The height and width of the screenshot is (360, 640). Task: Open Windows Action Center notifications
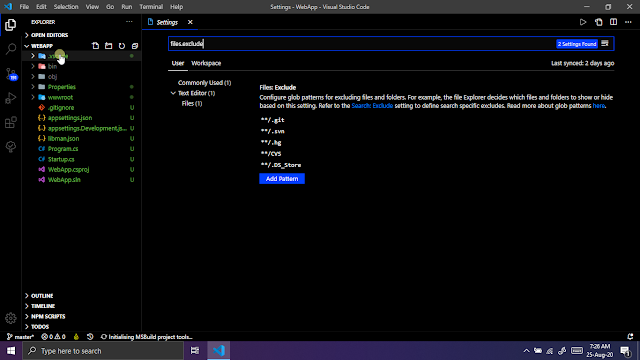click(625, 351)
